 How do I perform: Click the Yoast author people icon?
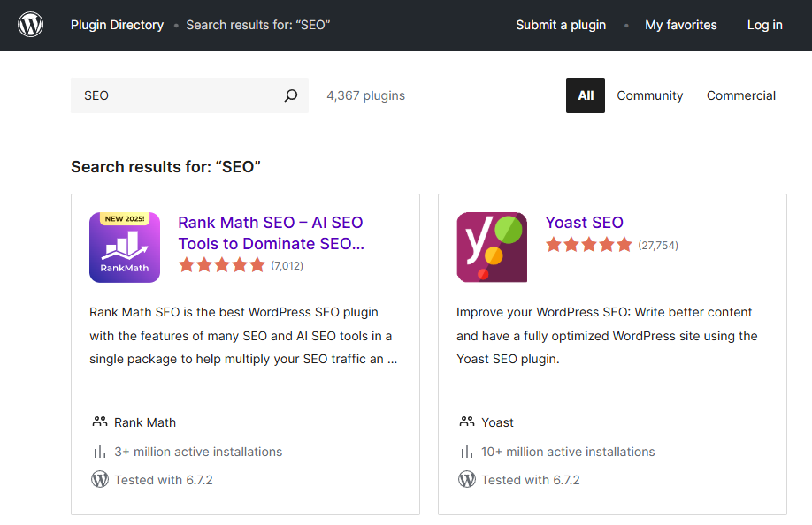tap(467, 422)
